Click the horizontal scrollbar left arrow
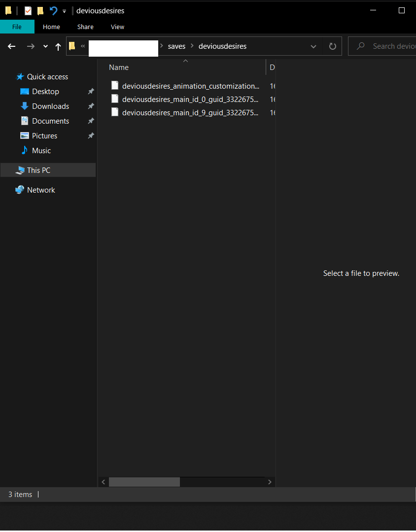 [104, 482]
